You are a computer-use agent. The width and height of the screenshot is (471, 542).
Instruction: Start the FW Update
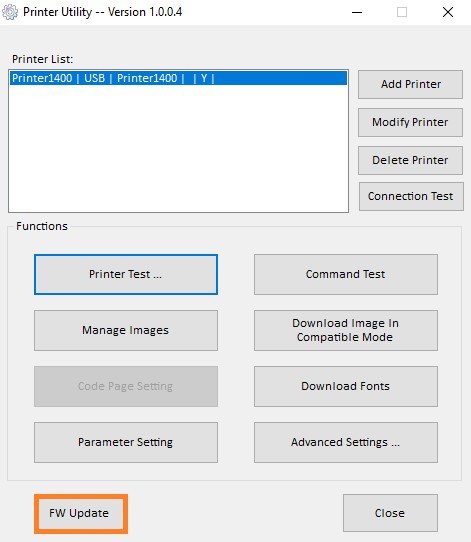point(81,514)
